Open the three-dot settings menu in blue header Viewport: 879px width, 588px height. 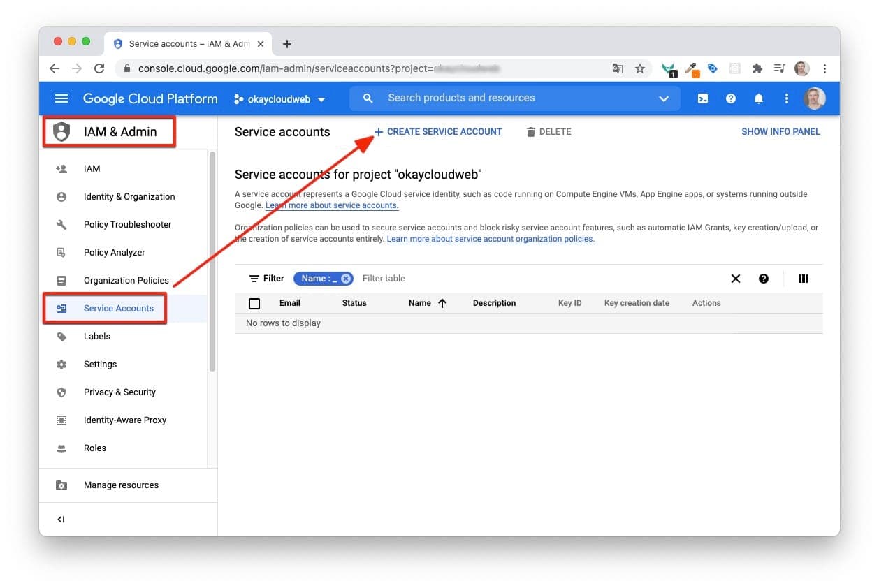point(787,98)
